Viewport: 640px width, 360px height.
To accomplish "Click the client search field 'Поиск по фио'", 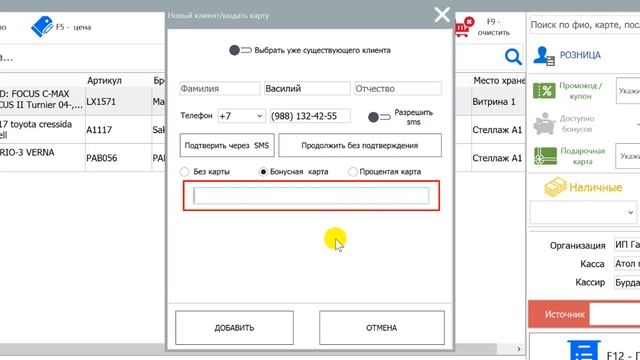I will click(x=584, y=25).
